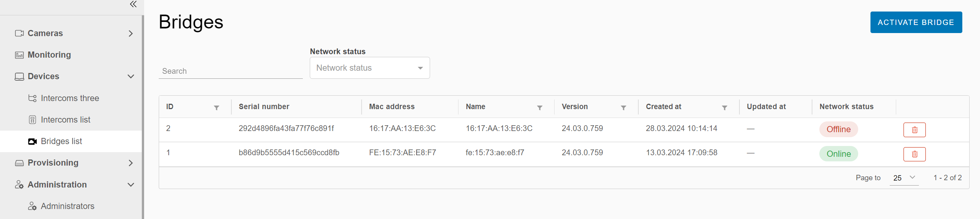Open the Administrators page link
The width and height of the screenshot is (980, 219).
click(67, 206)
